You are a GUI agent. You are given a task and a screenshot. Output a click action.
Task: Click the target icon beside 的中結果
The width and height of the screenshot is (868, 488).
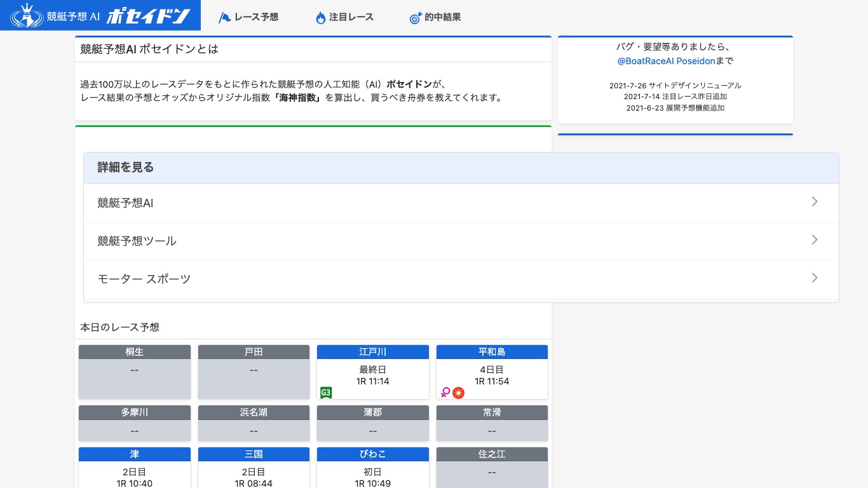[x=415, y=18]
